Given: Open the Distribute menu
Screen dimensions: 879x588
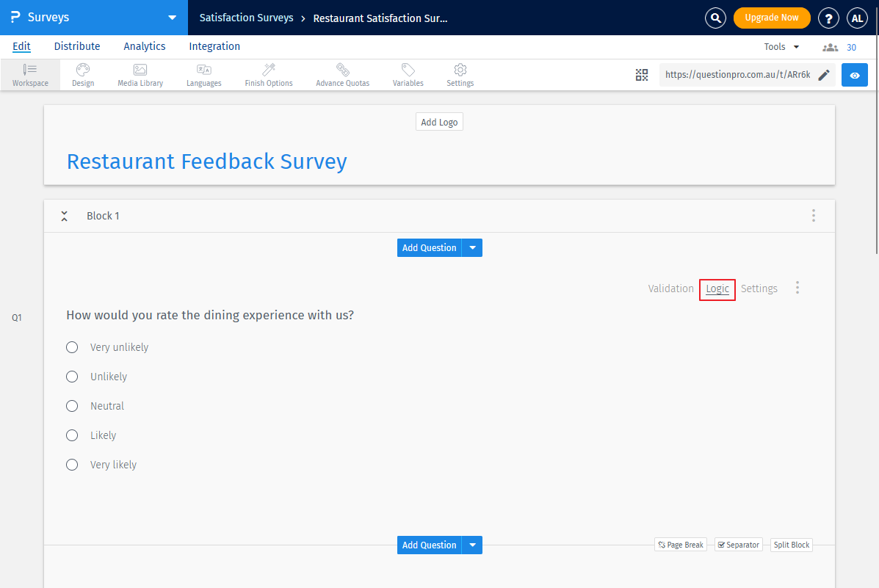Looking at the screenshot, I should tap(76, 46).
